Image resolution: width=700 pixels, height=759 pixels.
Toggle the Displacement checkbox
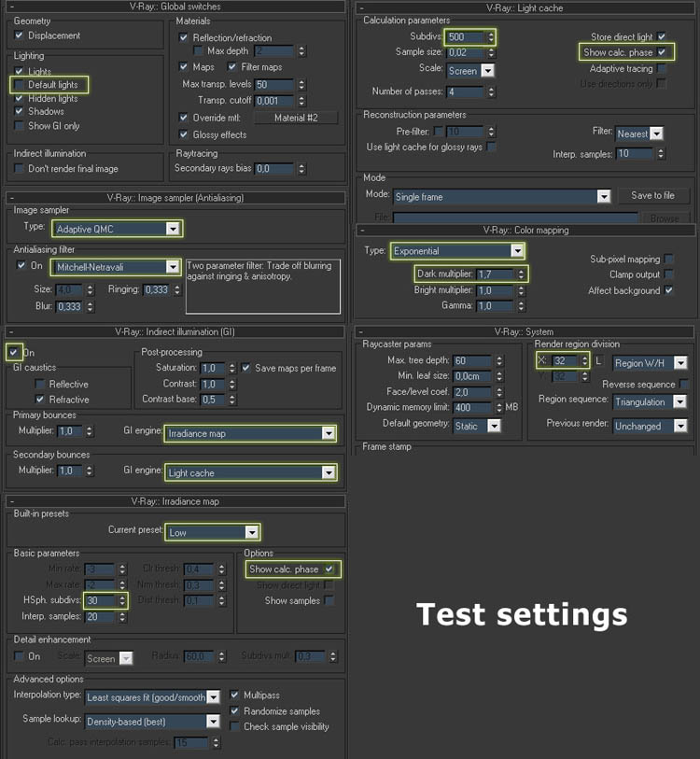click(21, 35)
